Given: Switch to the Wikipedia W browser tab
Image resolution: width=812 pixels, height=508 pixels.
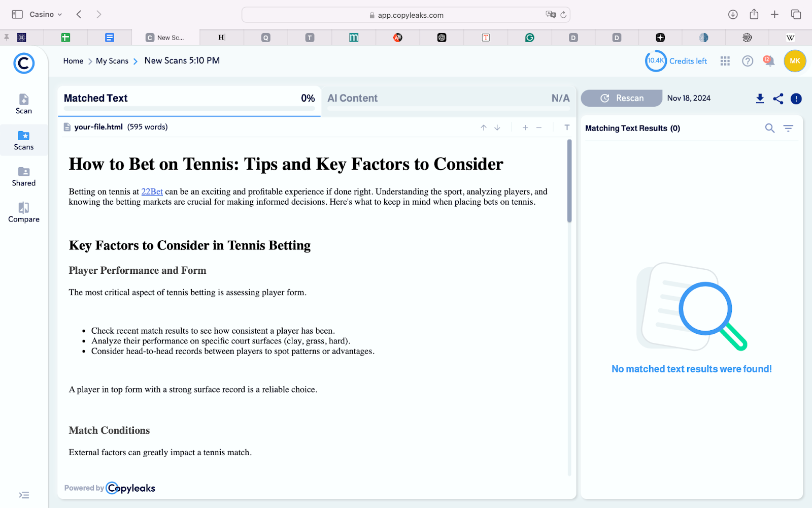Looking at the screenshot, I should (x=790, y=38).
